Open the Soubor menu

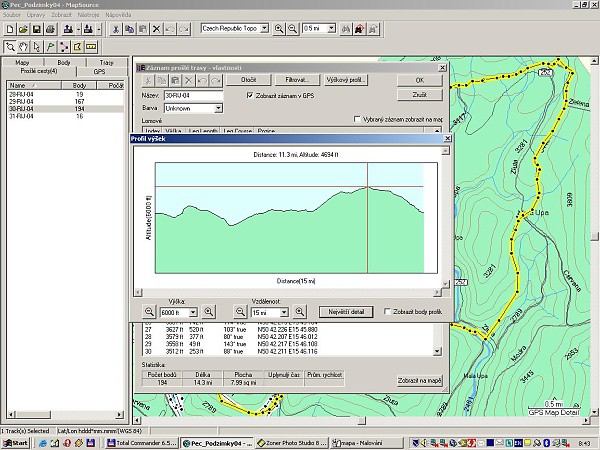pos(11,15)
